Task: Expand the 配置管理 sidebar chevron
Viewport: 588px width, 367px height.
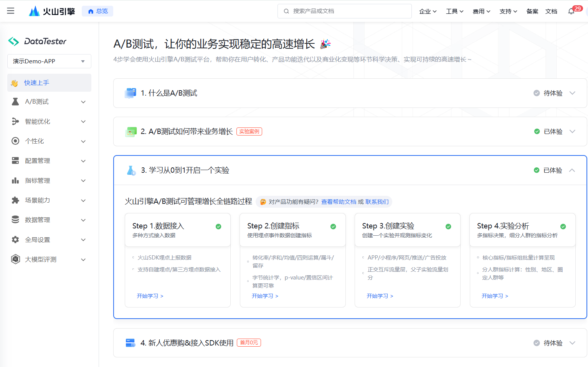Action: click(x=83, y=161)
